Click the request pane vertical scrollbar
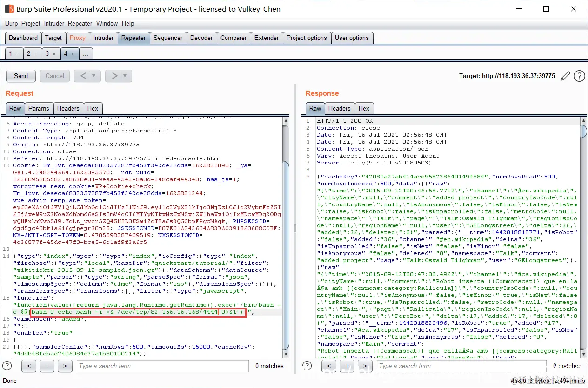Screen dimensions: 588x388 tap(286, 237)
